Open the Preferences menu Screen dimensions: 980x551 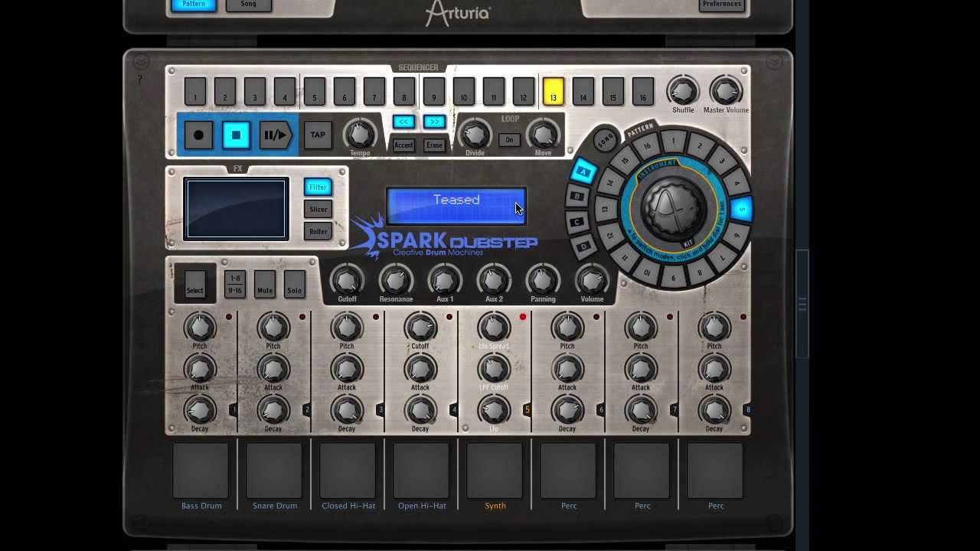click(x=722, y=5)
